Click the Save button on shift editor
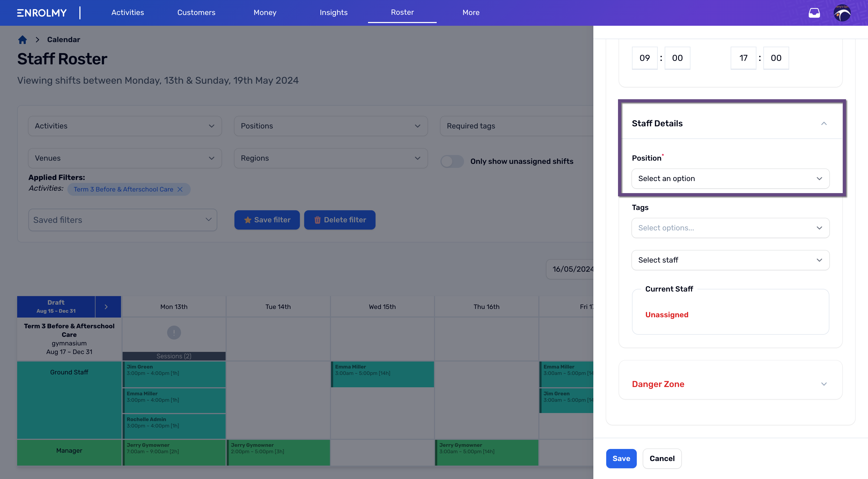Image resolution: width=868 pixels, height=479 pixels. tap(621, 458)
